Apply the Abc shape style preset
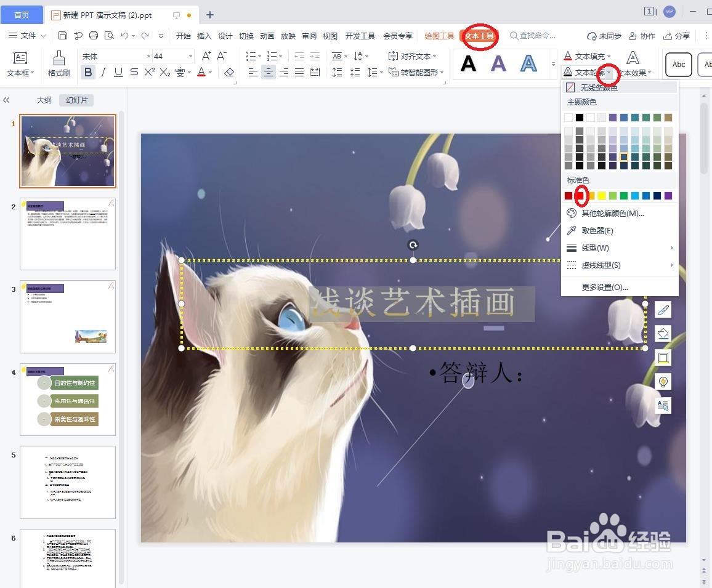This screenshot has width=712, height=588. (x=678, y=65)
